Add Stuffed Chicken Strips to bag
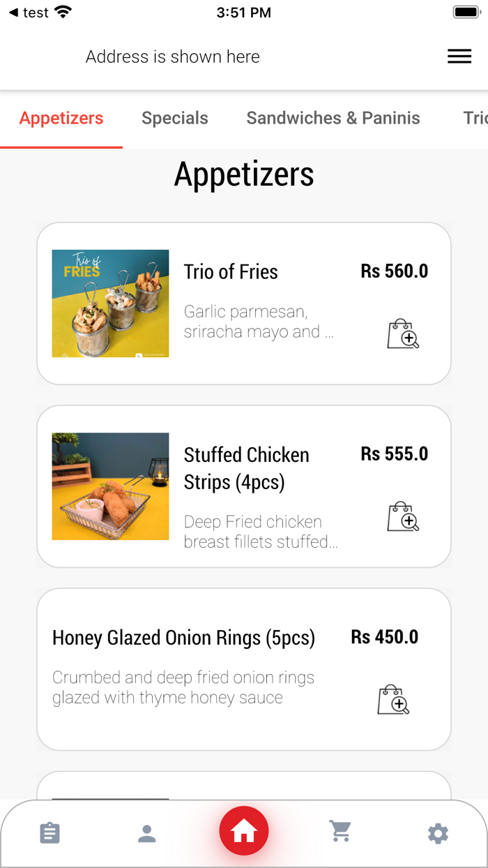The height and width of the screenshot is (868, 488). coord(403,517)
